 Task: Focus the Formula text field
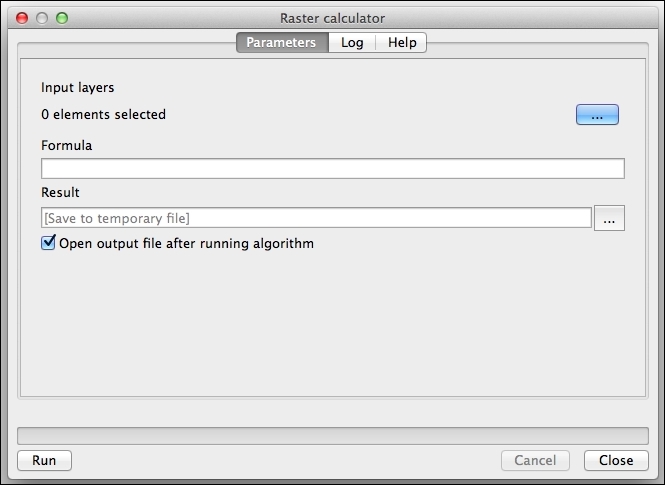[333, 168]
